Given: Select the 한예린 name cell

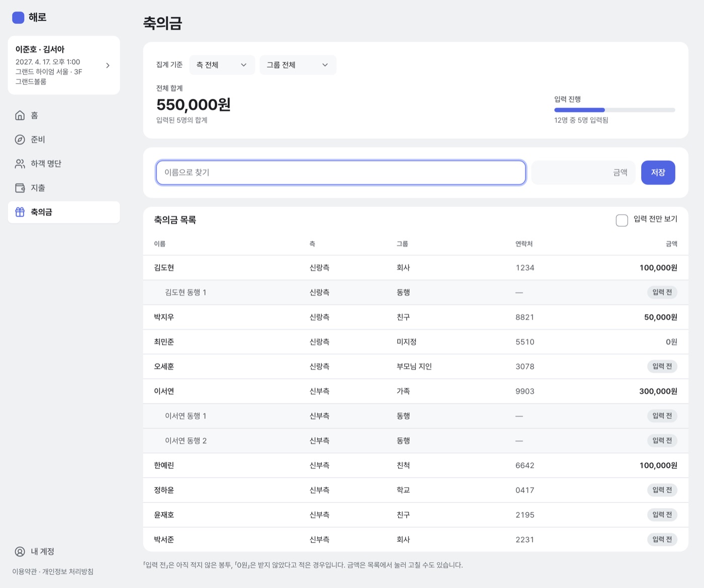Looking at the screenshot, I should 164,465.
